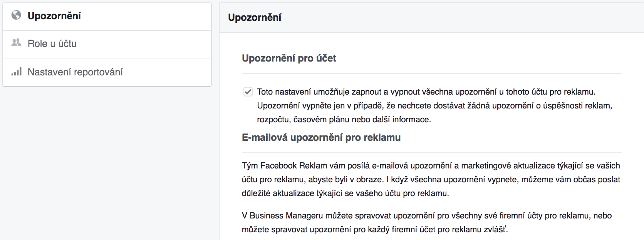Click the line starting 'Tým Facebook Reklam vám posílá'

click(x=431, y=166)
